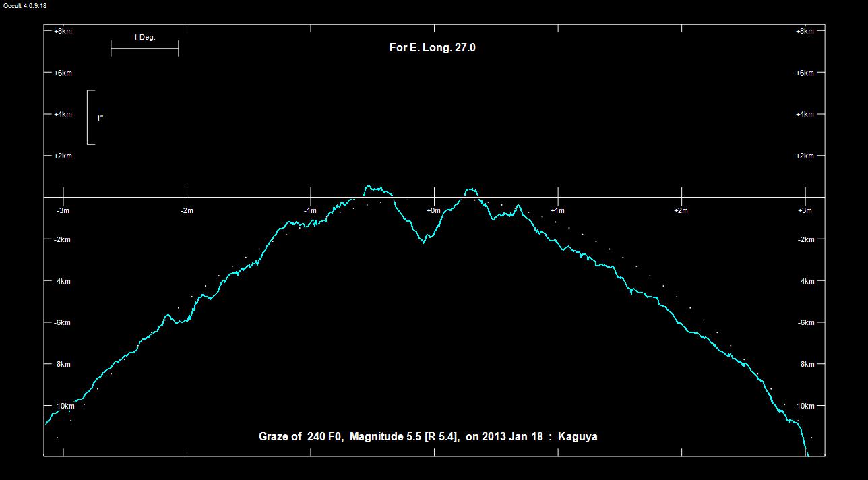The height and width of the screenshot is (480, 868).
Task: Select the +4km tick on left axis
Action: [x=63, y=115]
